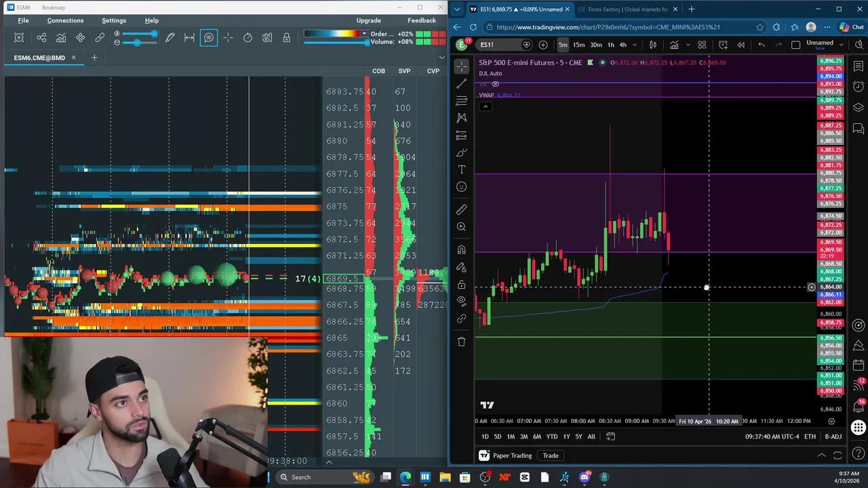Adjust the heatmap range slider under gradient
The height and width of the screenshot is (488, 868).
[336, 42]
